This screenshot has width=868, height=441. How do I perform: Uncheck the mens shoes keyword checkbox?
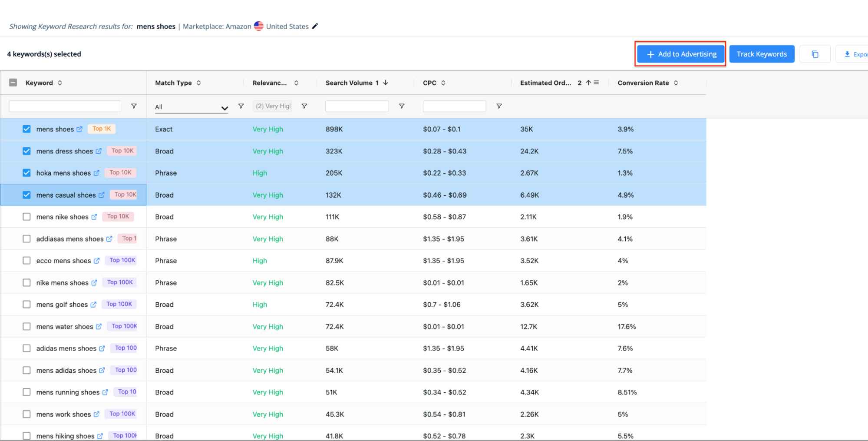(x=26, y=129)
